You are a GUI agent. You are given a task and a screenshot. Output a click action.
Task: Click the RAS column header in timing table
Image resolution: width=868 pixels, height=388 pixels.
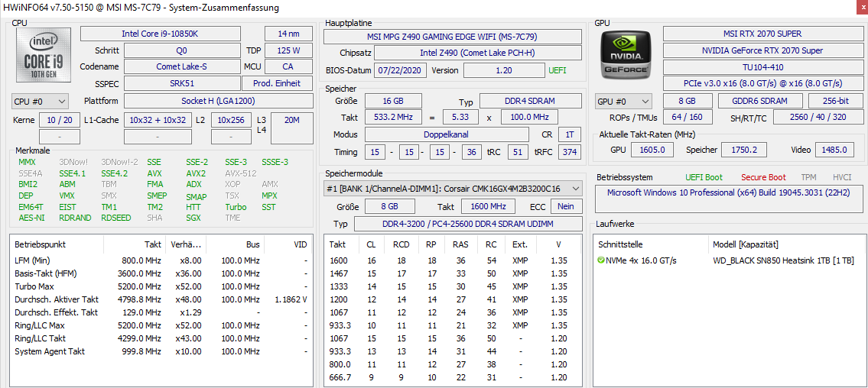460,244
